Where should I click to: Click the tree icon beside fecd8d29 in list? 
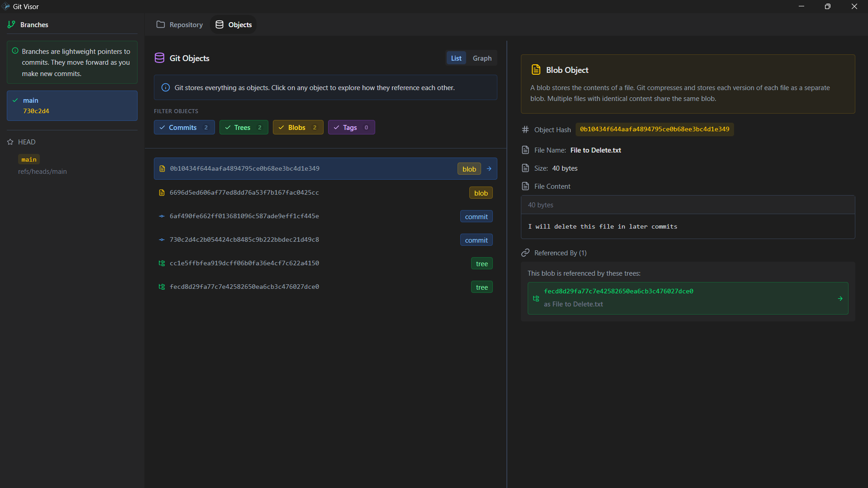[162, 287]
